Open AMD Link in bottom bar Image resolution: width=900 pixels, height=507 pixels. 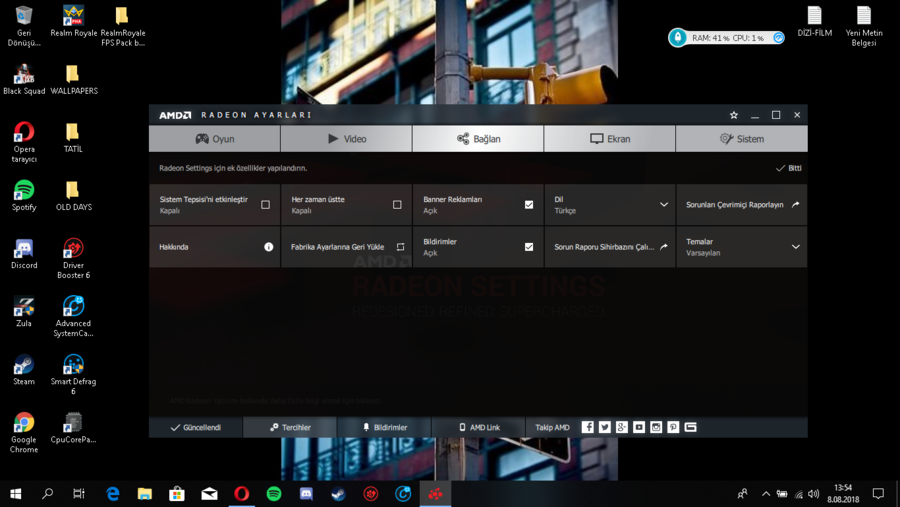click(x=479, y=427)
